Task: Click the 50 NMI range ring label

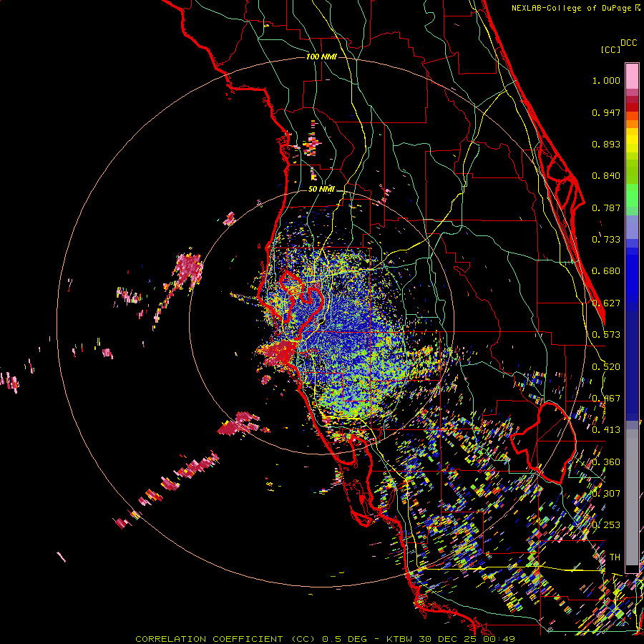Action: coord(321,189)
